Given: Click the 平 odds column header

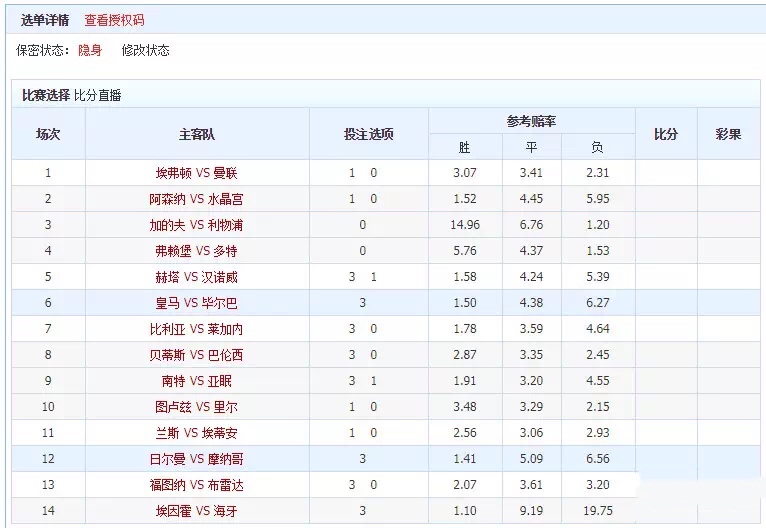Looking at the screenshot, I should [532, 147].
